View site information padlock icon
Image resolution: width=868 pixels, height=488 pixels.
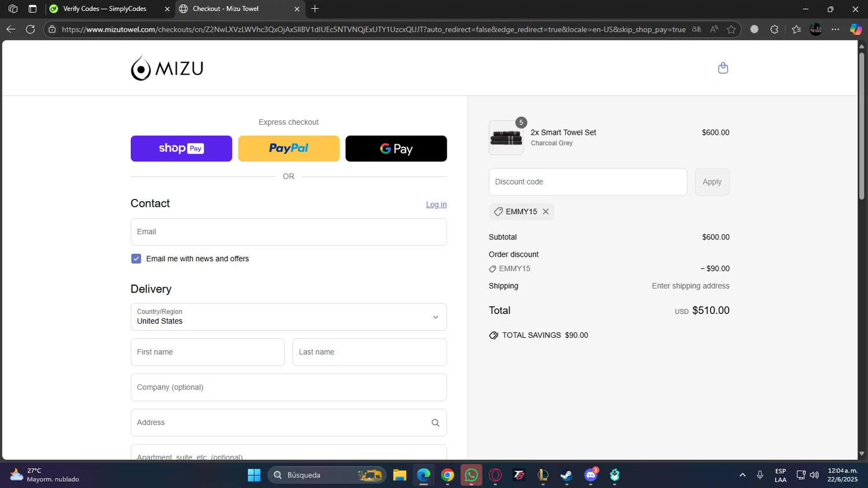(x=52, y=29)
